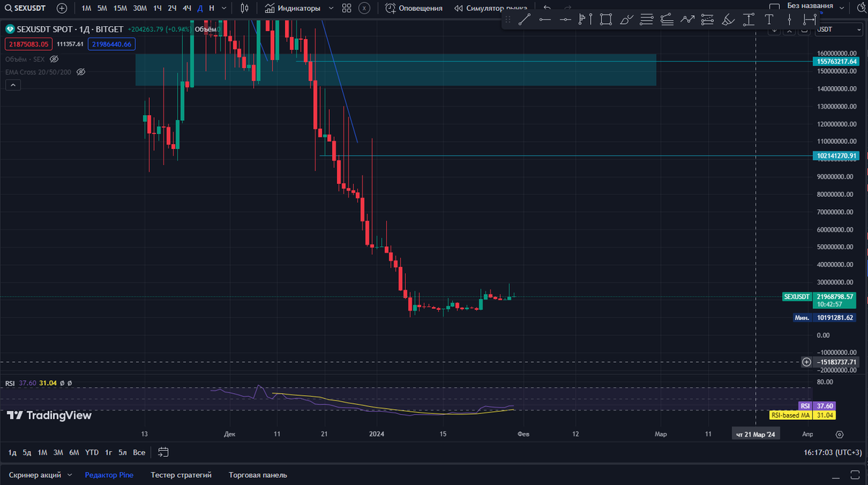This screenshot has width=868, height=485.
Task: Set date range to 3М
Action: tap(58, 452)
